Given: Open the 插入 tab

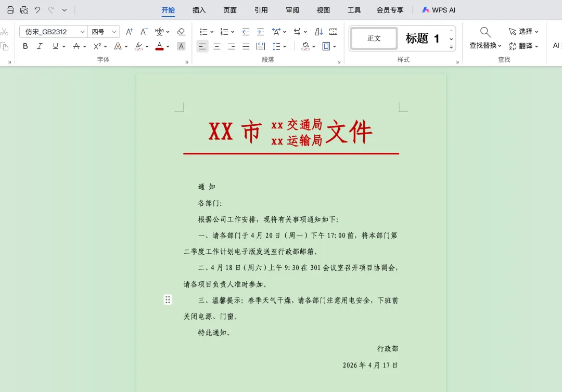Looking at the screenshot, I should pos(199,10).
